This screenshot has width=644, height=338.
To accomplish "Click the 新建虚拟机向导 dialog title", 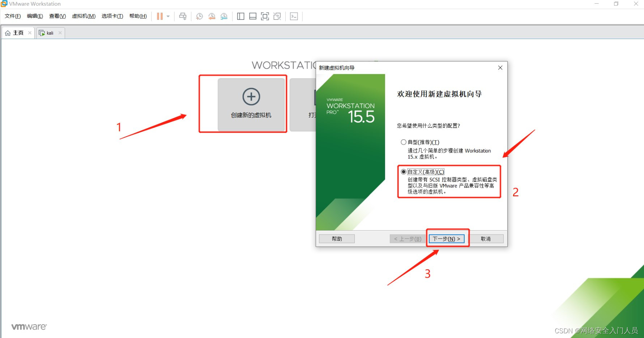I will pyautogui.click(x=337, y=68).
